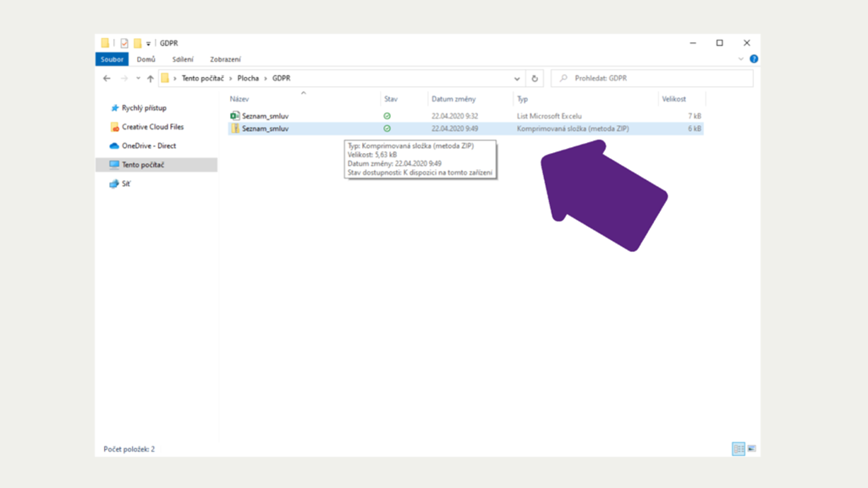Switch to the Domů tab
The width and height of the screenshot is (868, 488).
[x=146, y=59]
